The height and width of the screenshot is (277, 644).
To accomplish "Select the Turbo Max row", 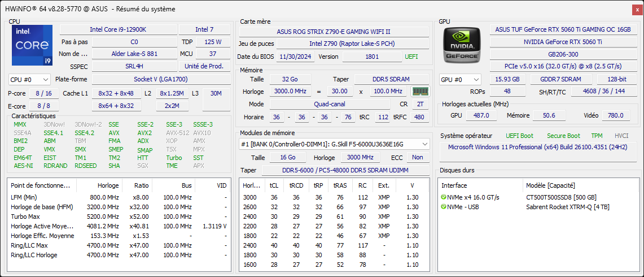I will pyautogui.click(x=119, y=217).
